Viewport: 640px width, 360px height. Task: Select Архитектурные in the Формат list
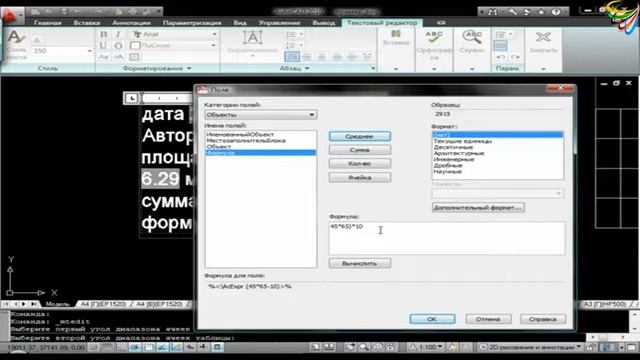pos(459,153)
